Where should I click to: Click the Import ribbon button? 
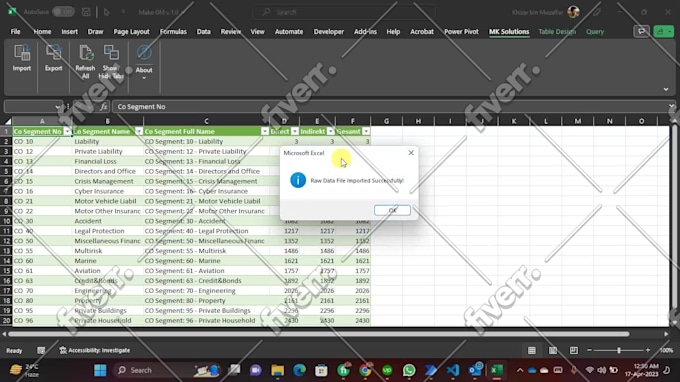pos(22,58)
